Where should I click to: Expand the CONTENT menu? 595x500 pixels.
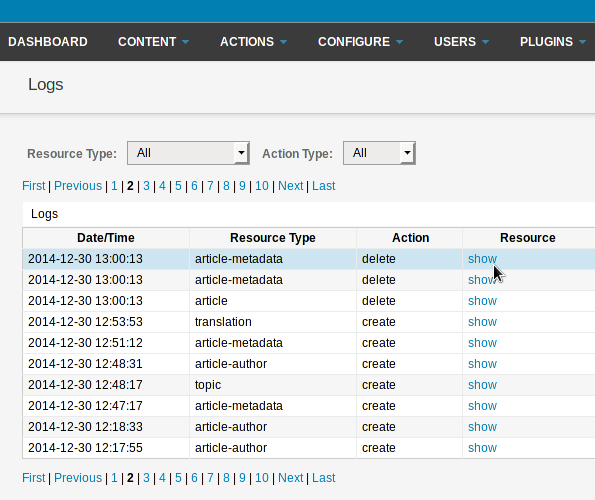tap(153, 42)
